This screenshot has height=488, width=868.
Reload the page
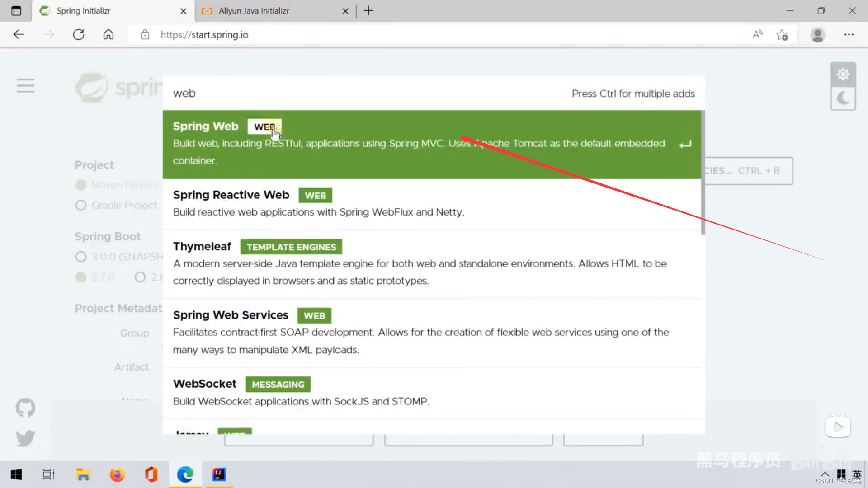pos(79,34)
